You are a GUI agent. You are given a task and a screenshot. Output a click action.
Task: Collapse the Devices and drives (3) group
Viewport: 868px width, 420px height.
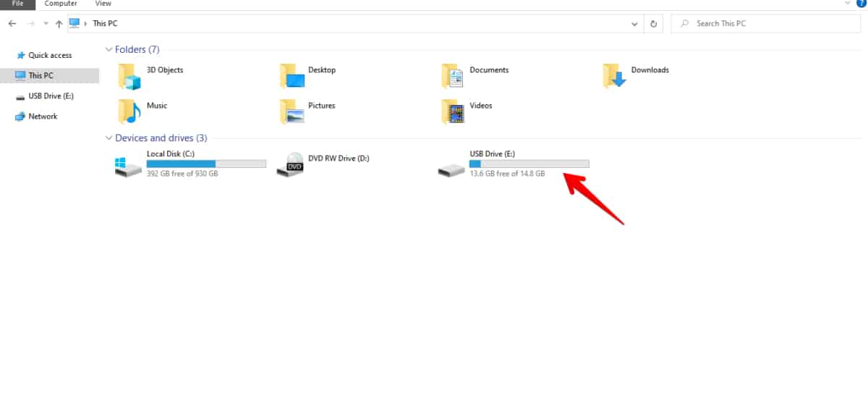coord(109,138)
